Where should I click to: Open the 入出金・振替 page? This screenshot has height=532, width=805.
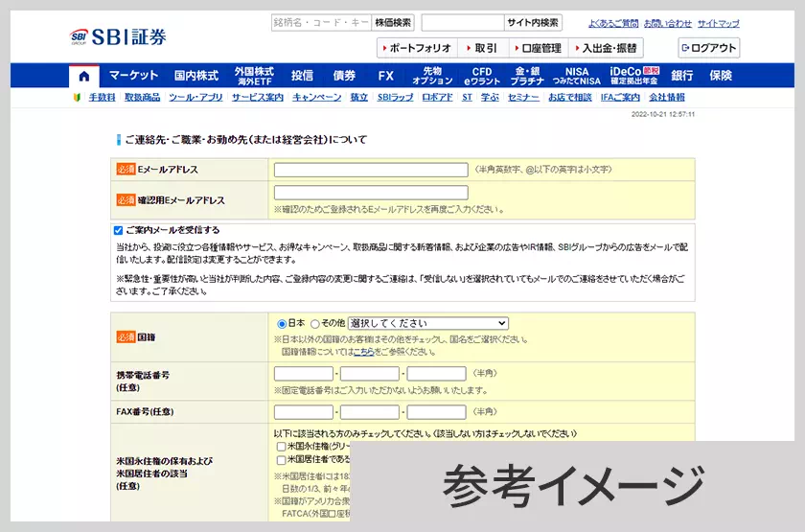pyautogui.click(x=606, y=48)
